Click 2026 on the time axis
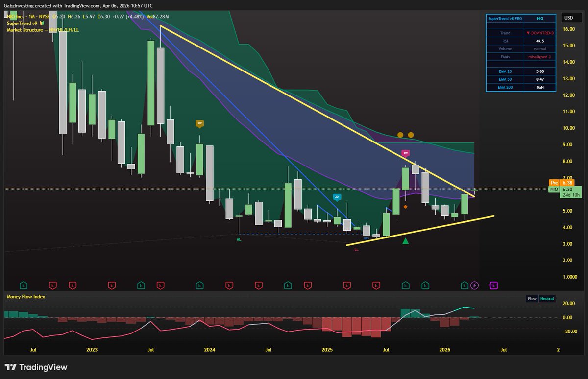This screenshot has width=588, height=379. point(445,350)
